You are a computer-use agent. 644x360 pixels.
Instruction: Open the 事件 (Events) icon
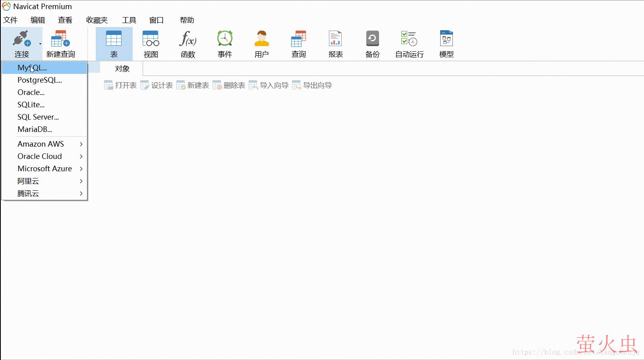[225, 43]
